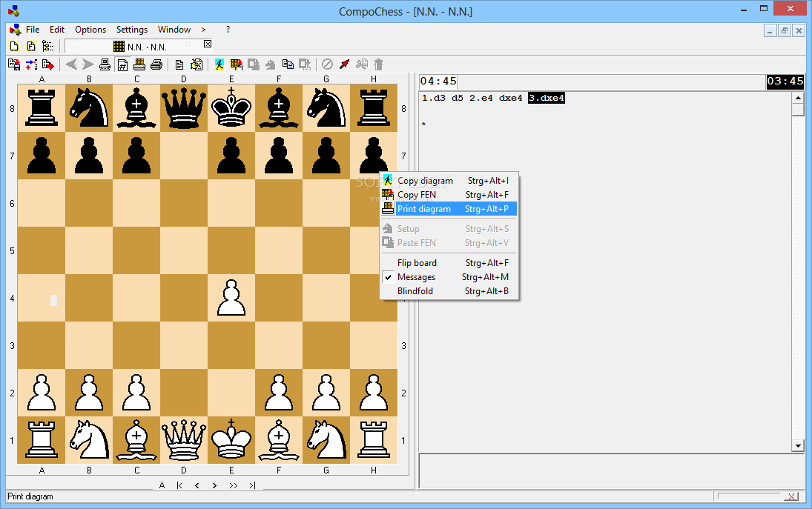This screenshot has width=812, height=509.
Task: Choose Copy FEN in context menu
Action: 449,195
